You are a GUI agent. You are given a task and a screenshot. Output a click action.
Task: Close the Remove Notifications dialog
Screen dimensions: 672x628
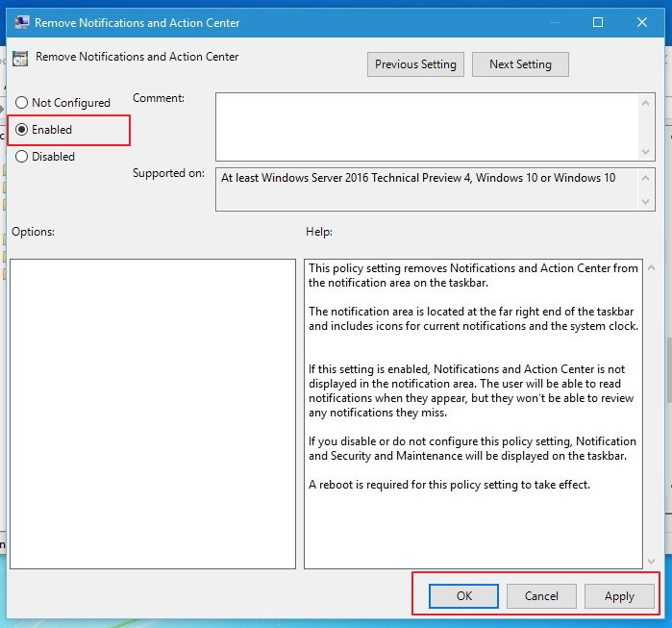(642, 22)
